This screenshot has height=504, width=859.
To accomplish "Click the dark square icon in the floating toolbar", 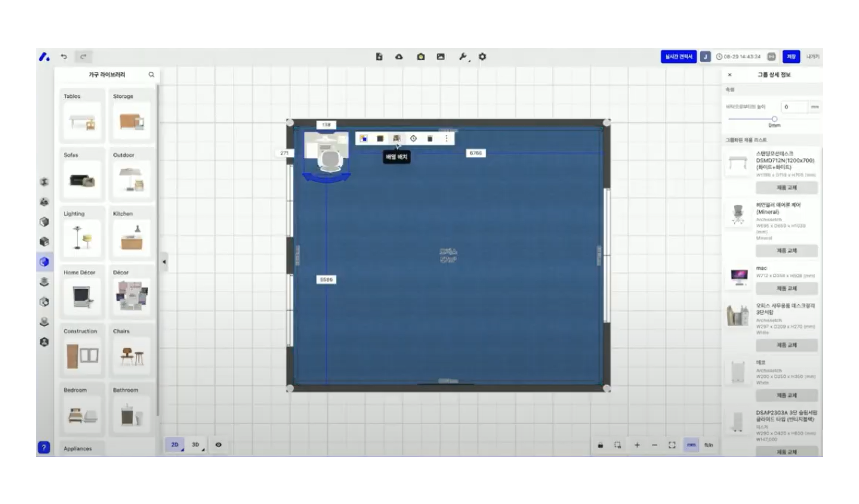I will tap(380, 139).
